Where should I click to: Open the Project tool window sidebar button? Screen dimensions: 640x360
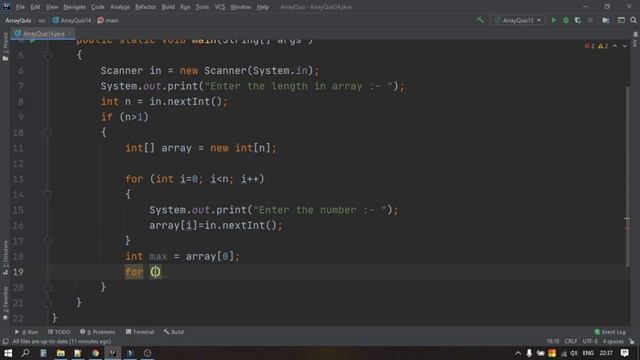click(5, 46)
